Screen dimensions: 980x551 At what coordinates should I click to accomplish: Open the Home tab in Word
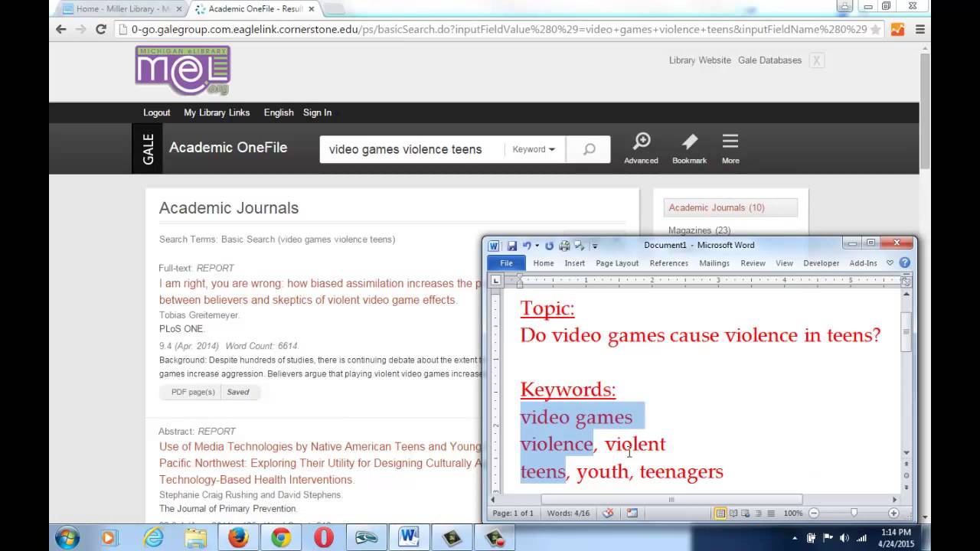click(x=544, y=262)
